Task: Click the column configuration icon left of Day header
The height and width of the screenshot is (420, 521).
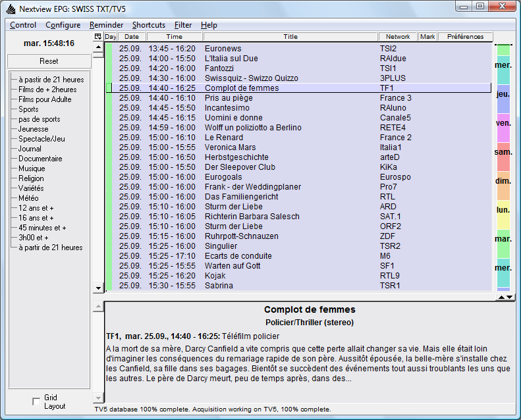Action: click(98, 37)
